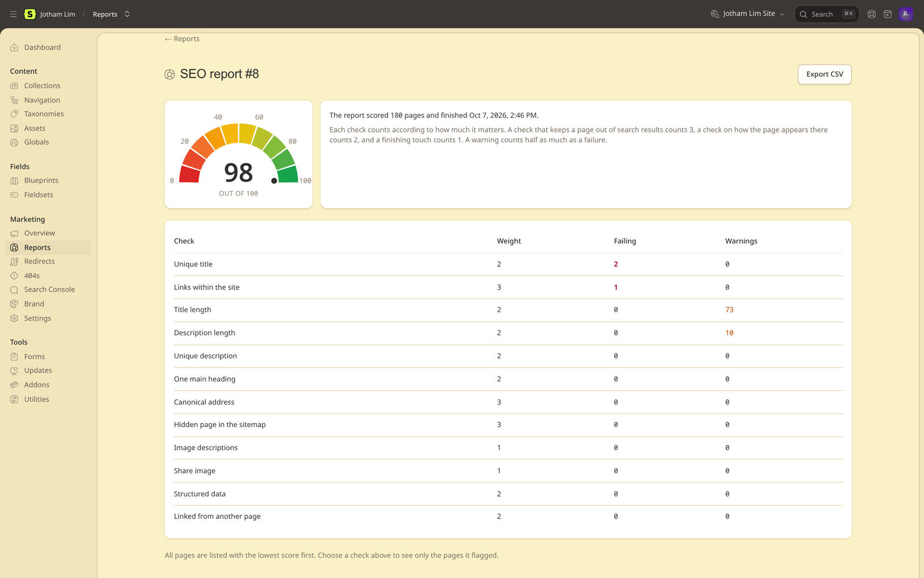924x578 pixels.
Task: Click the Description length row
Action: pos(508,333)
